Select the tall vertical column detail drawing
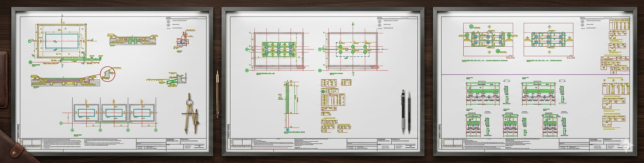The width and height of the screenshot is (644, 163). pos(289,105)
